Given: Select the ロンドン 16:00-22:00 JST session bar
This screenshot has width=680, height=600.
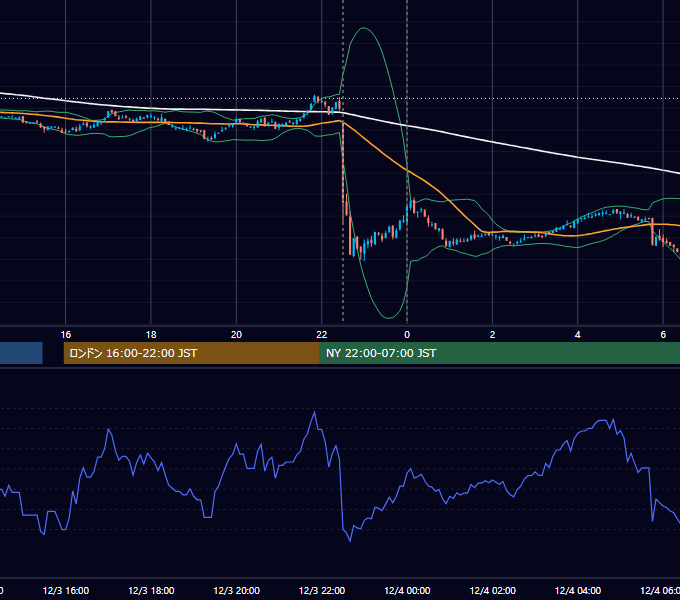Looking at the screenshot, I should (192, 353).
